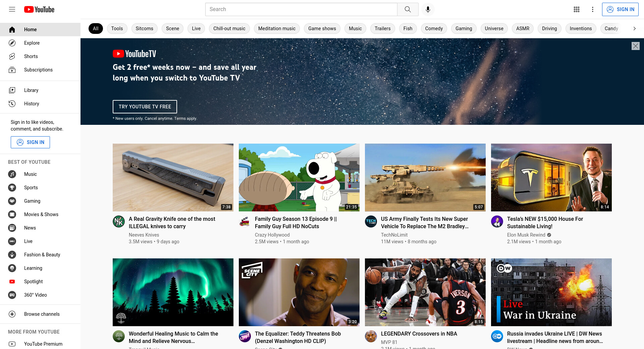
Task: Open the hamburger guide menu
Action: coord(12,9)
